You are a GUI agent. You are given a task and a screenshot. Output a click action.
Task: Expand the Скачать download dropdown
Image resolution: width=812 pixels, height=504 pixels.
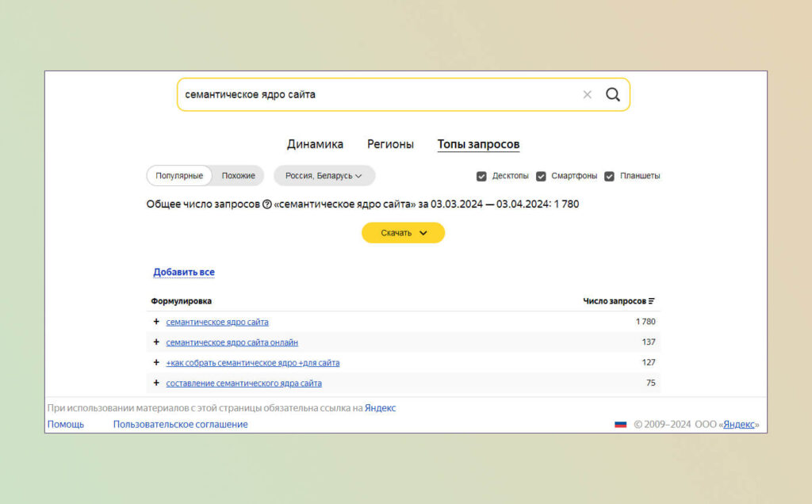coord(403,233)
